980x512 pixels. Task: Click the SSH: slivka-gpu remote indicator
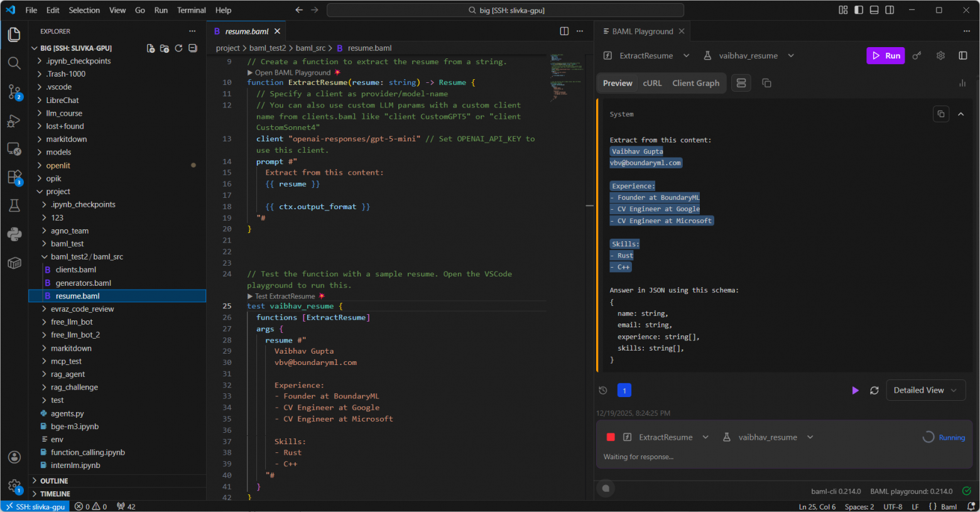click(35, 506)
